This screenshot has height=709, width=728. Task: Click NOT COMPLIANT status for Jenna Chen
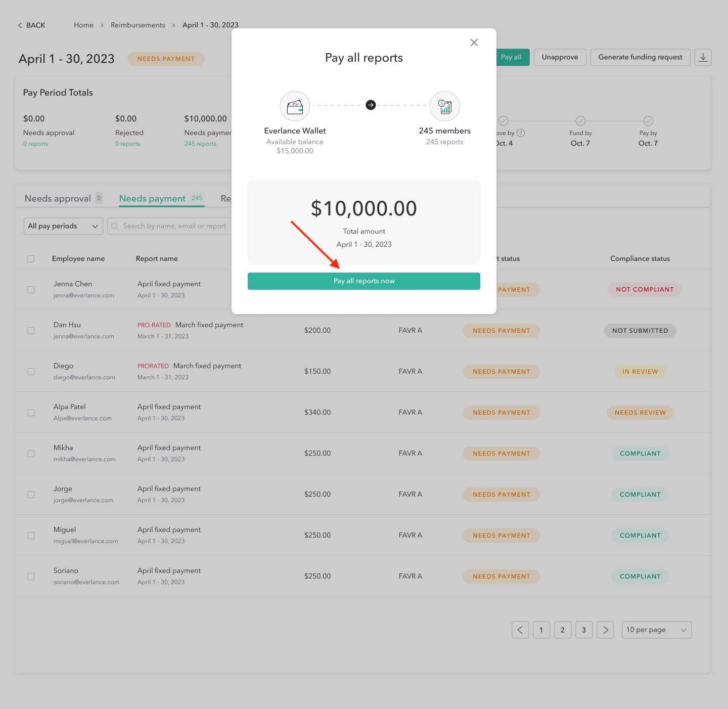click(645, 289)
